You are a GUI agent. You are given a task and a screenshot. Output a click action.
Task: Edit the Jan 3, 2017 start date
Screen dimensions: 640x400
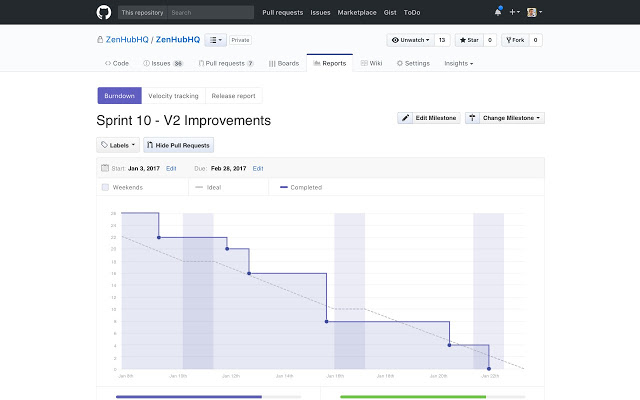[x=171, y=168]
